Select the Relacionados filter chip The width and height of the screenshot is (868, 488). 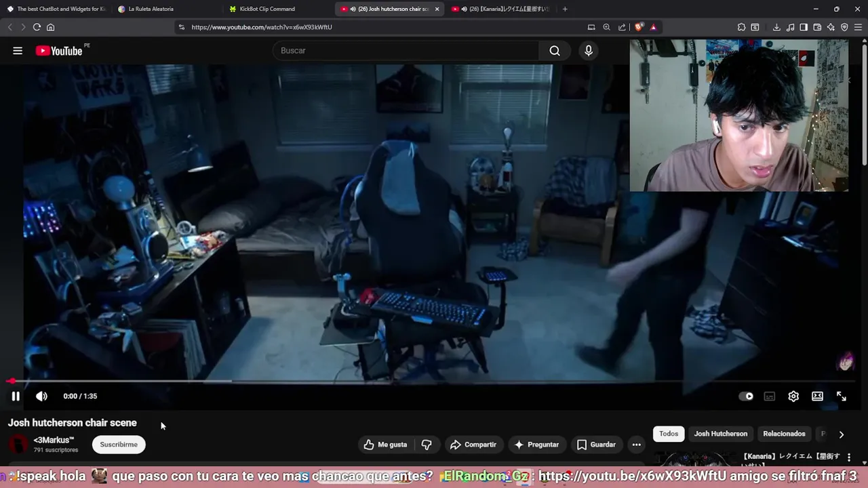784,434
